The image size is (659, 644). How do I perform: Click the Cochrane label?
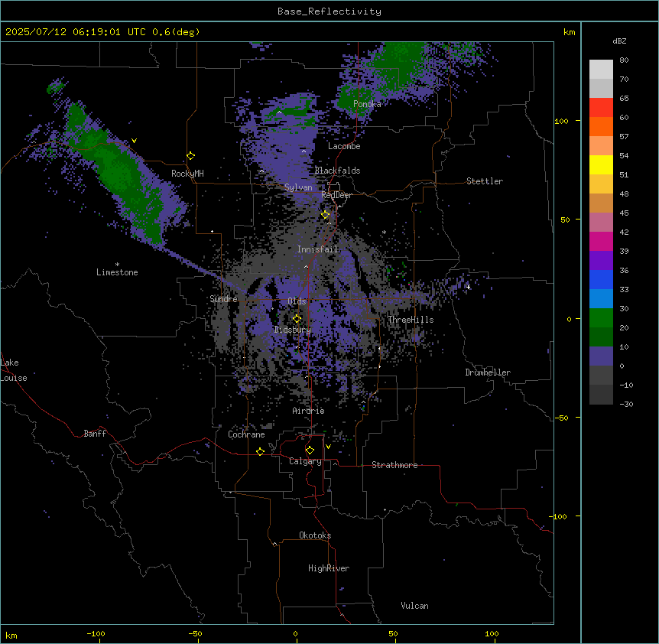click(x=246, y=434)
